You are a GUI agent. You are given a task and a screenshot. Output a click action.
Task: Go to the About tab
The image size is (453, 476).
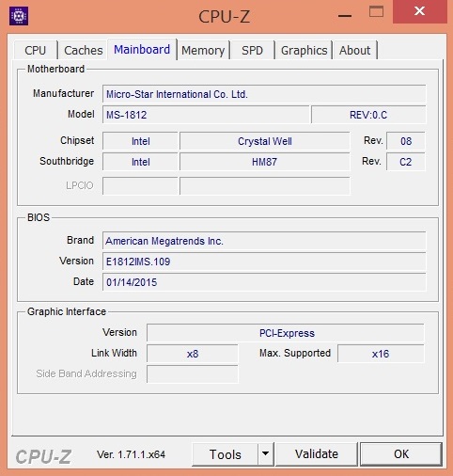355,50
